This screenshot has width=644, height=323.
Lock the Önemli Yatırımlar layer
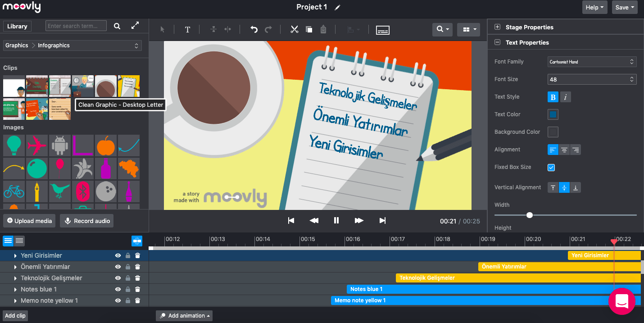(x=128, y=267)
